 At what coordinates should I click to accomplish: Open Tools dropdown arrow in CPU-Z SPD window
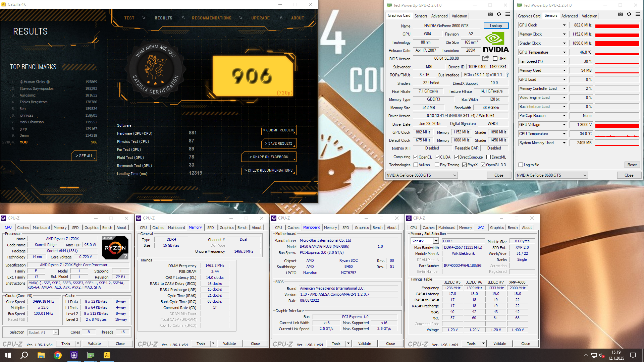coord(483,344)
